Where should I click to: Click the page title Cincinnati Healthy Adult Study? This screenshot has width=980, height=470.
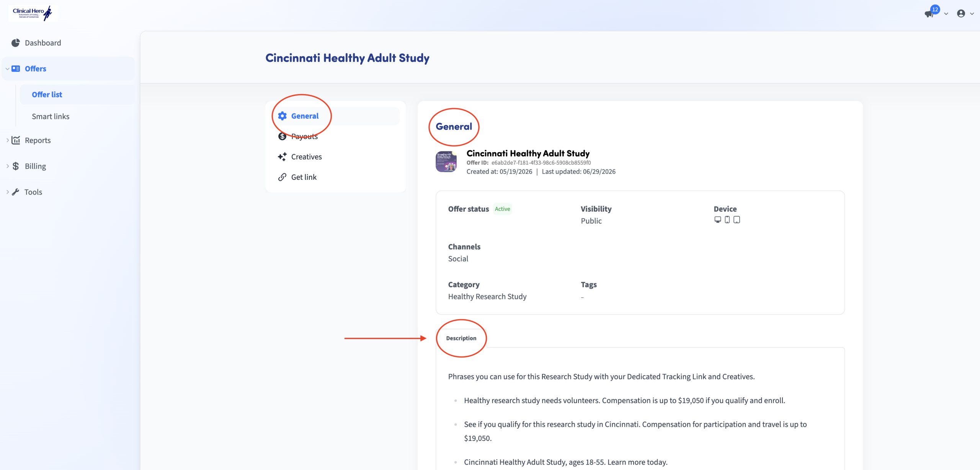point(347,58)
